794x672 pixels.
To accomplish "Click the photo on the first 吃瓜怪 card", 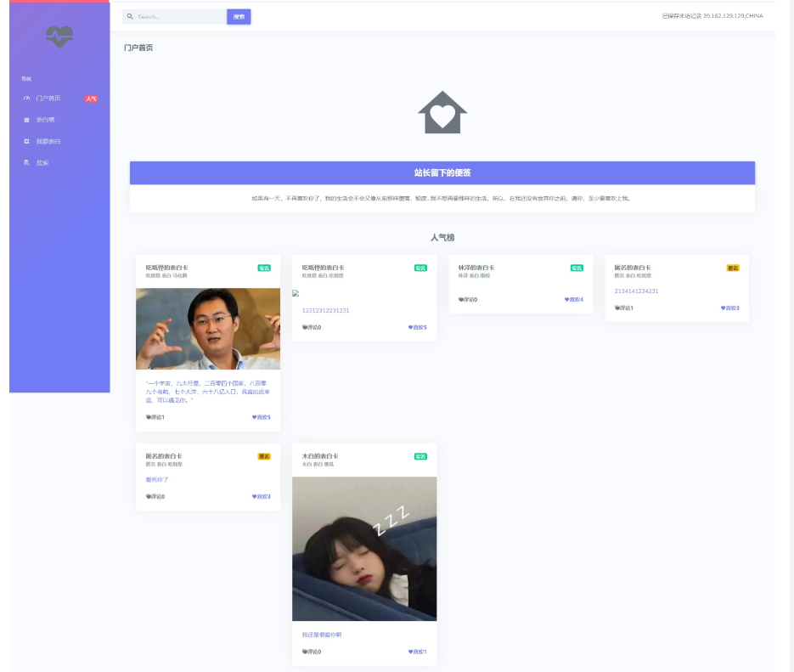I will pos(208,327).
